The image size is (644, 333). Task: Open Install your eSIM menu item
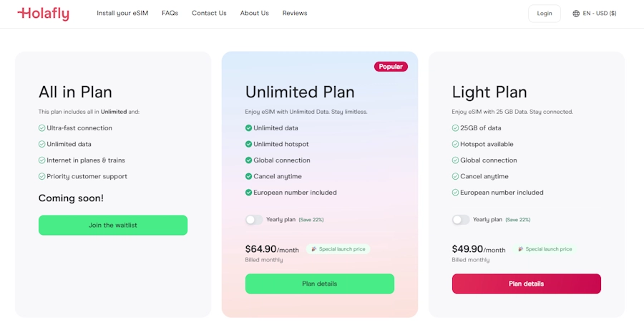coord(122,13)
